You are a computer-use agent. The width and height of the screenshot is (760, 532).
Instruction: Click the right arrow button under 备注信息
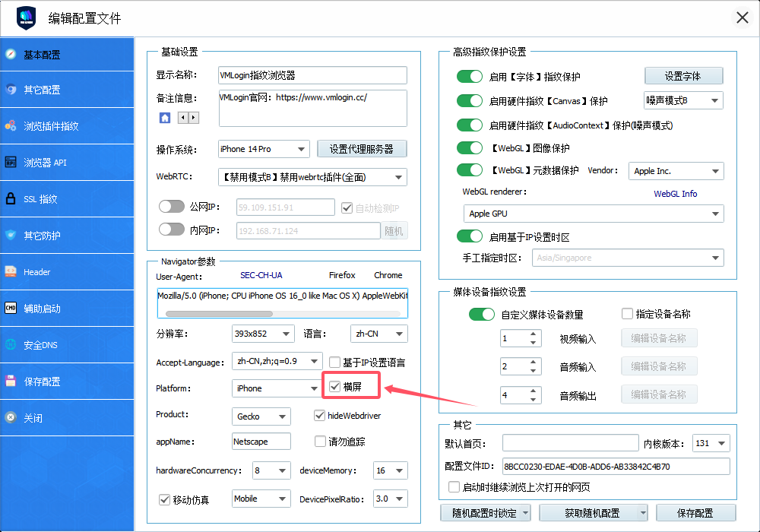(194, 117)
